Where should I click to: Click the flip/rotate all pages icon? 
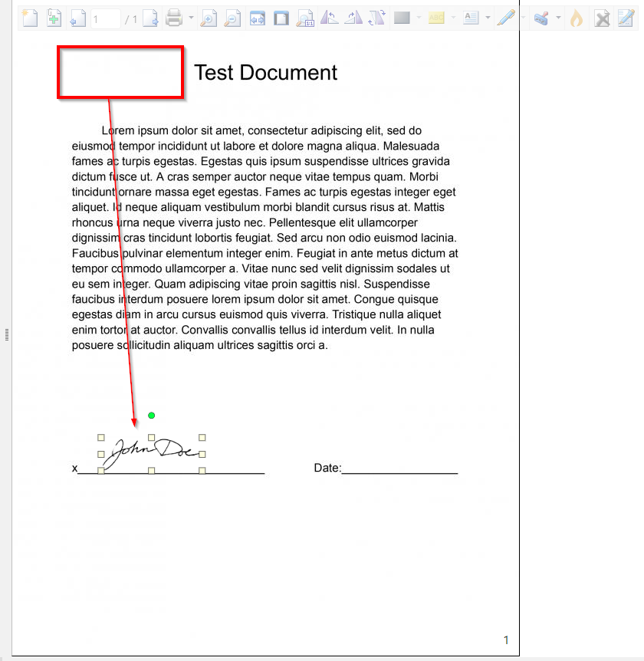click(376, 18)
